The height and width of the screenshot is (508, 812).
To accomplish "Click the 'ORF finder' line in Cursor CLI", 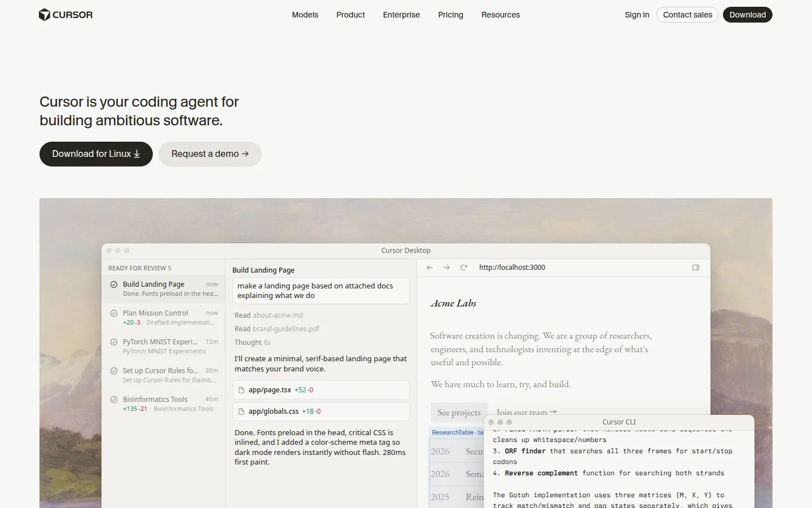I will (612, 457).
